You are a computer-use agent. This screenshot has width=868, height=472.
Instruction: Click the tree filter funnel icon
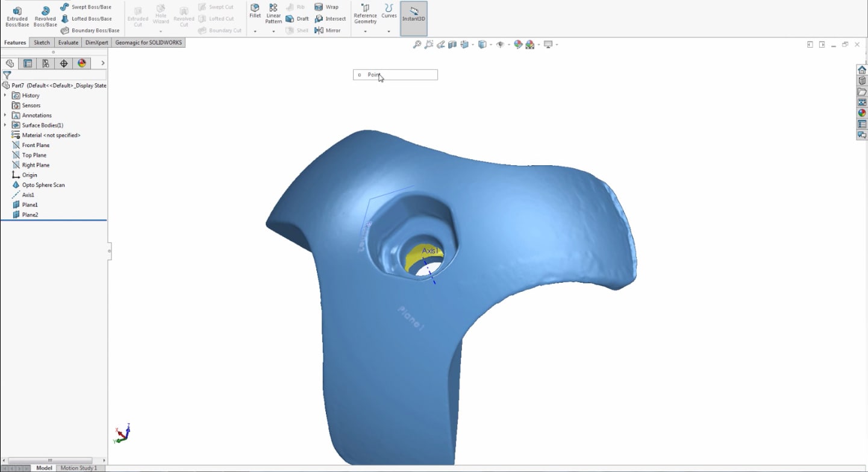(7, 75)
